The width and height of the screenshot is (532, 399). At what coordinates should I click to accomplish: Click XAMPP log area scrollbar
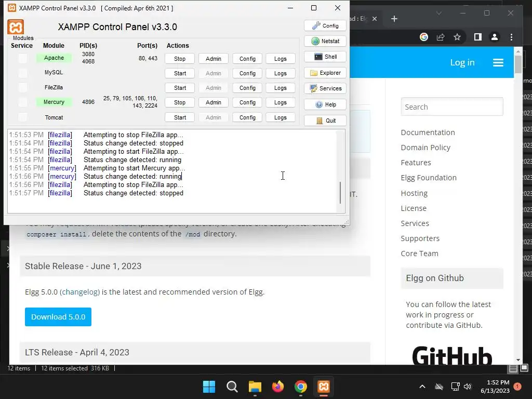coord(340,192)
